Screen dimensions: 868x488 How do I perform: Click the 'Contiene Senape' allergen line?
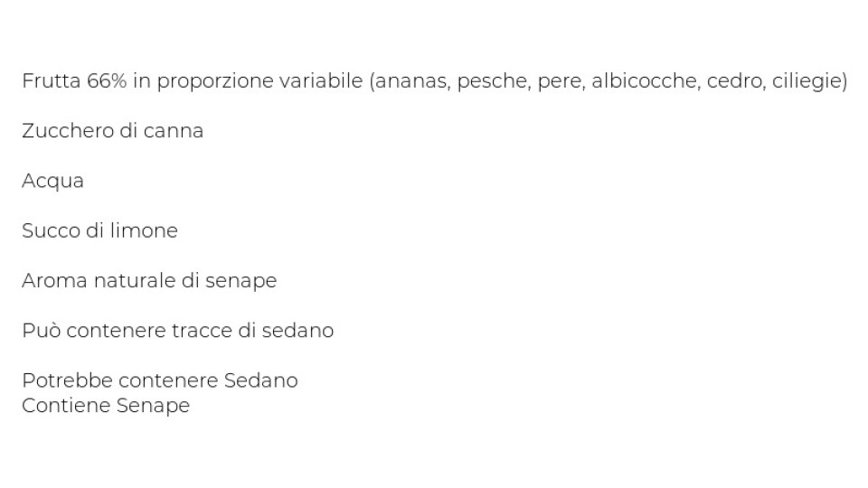[106, 406]
